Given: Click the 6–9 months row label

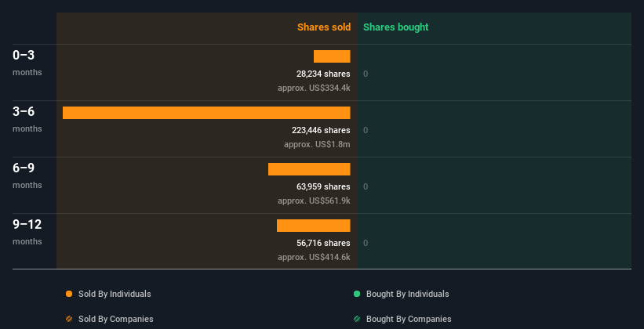Looking at the screenshot, I should (27, 175).
